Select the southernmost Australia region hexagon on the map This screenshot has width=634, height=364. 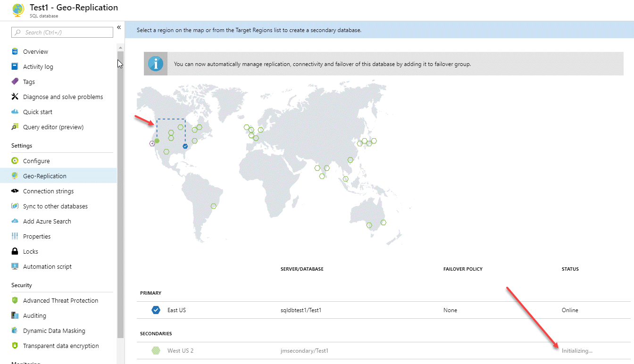click(369, 225)
